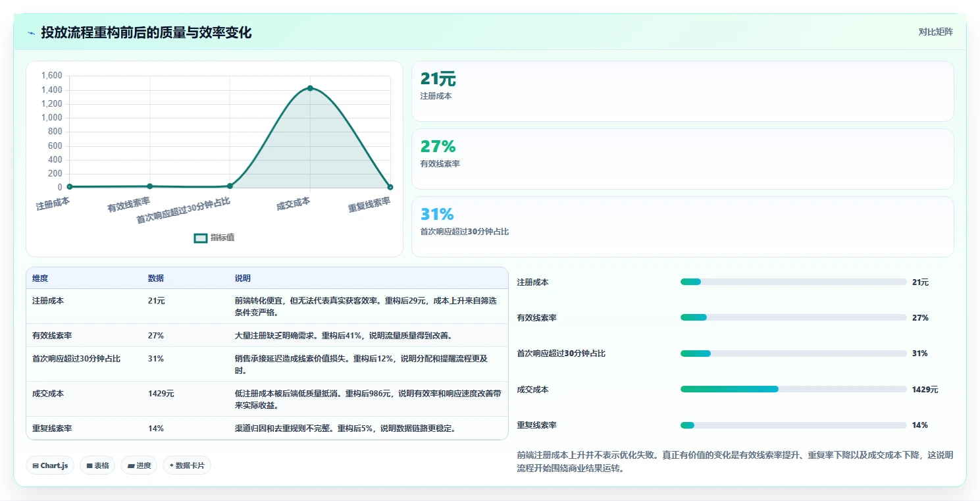Click the description starting 低注册成本被后端
980x501 pixels.
(368, 399)
